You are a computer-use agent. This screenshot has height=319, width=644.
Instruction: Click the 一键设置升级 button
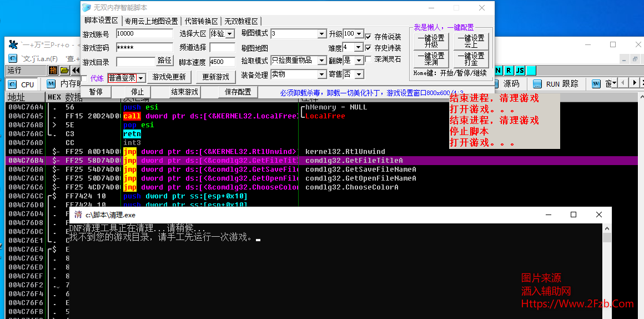pyautogui.click(x=431, y=41)
